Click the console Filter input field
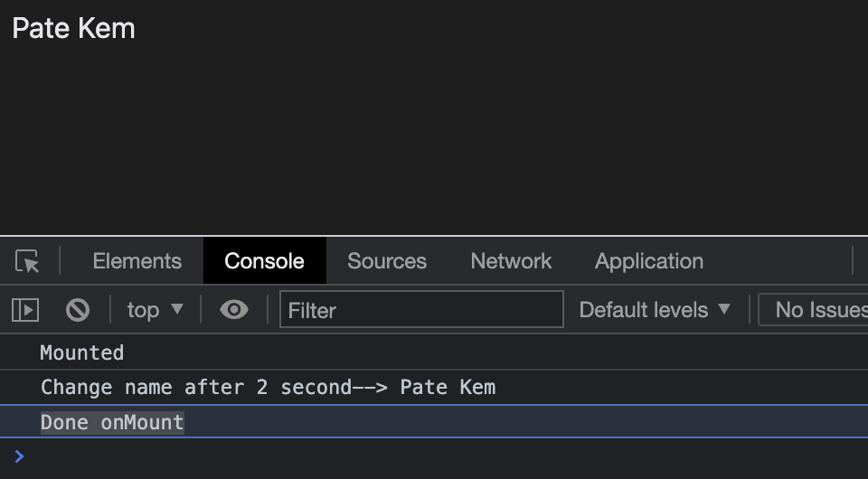Viewport: 868px width, 479px height. (x=420, y=310)
